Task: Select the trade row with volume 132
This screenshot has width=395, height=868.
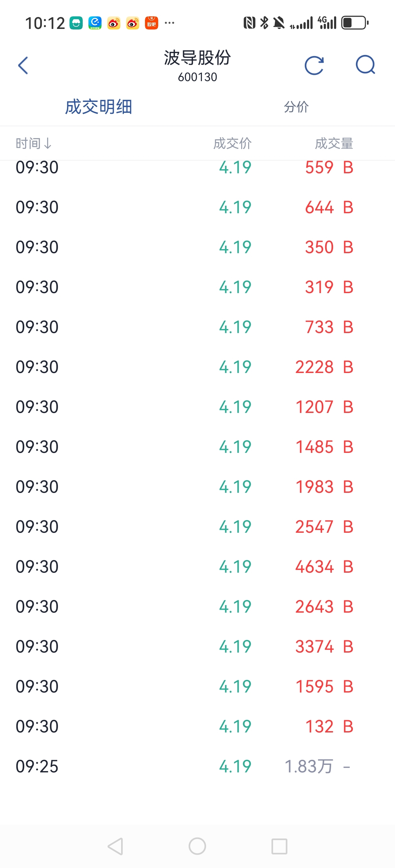Action: click(197, 726)
